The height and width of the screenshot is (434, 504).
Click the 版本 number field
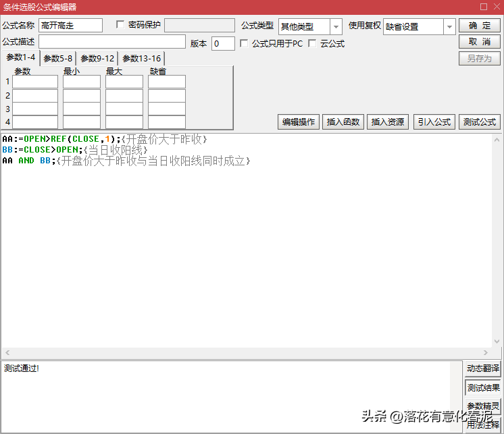click(x=223, y=44)
